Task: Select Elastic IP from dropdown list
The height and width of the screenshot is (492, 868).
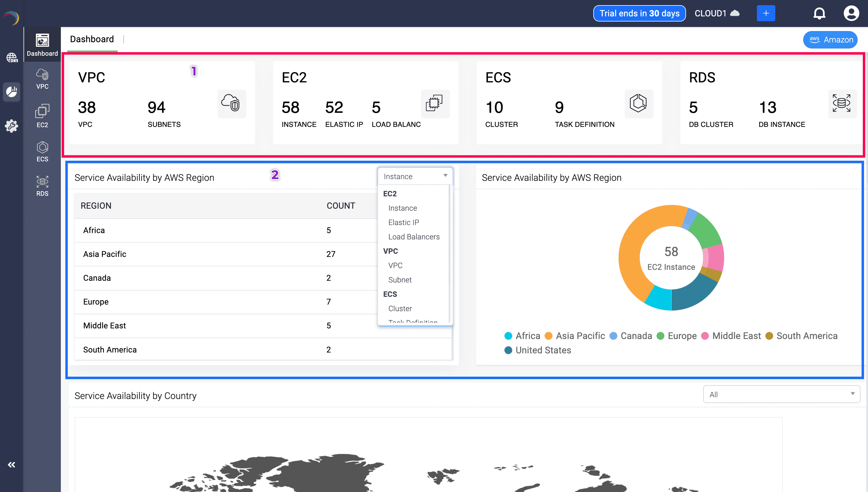Action: click(403, 222)
